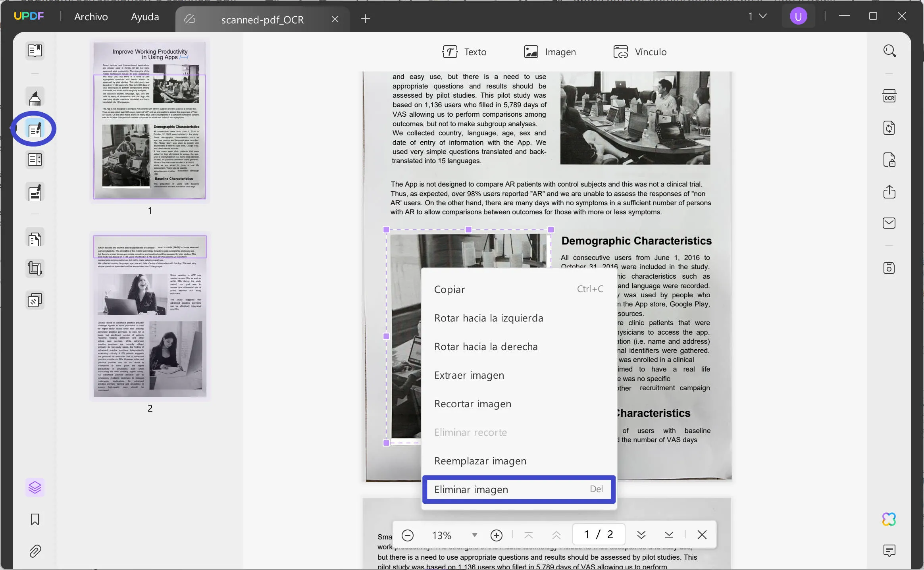Open the Attachments paperclip panel

(x=35, y=551)
